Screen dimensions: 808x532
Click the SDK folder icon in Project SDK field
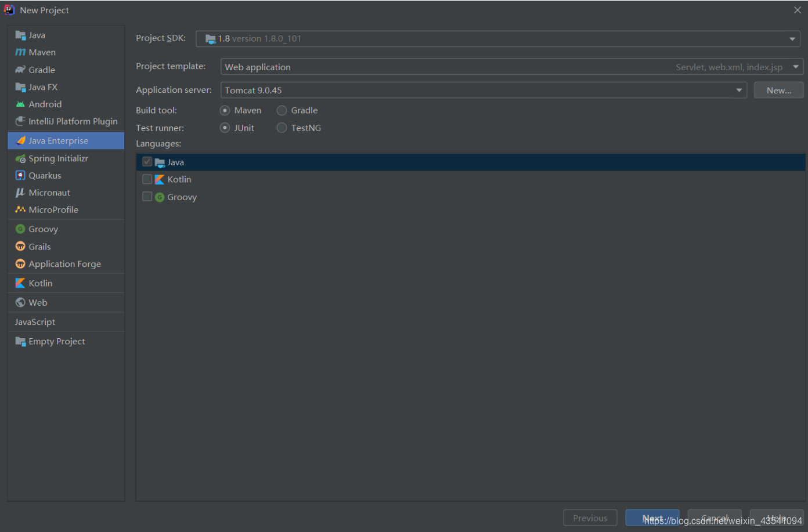click(211, 39)
